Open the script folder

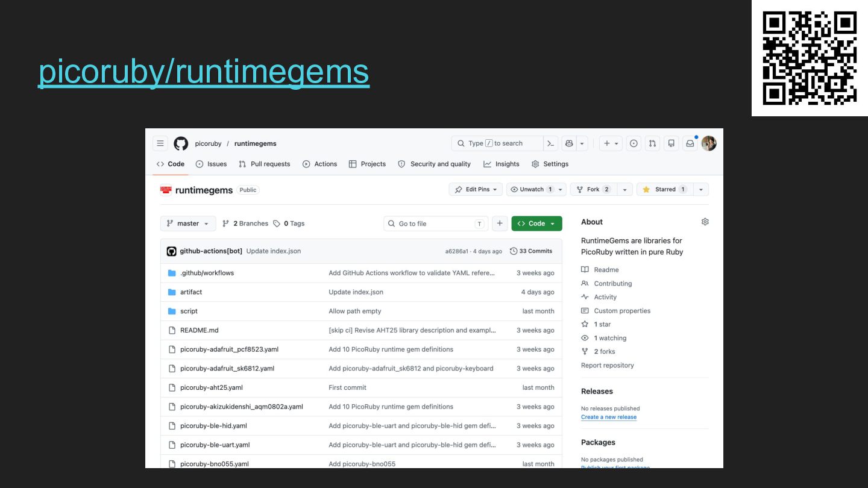tap(189, 311)
